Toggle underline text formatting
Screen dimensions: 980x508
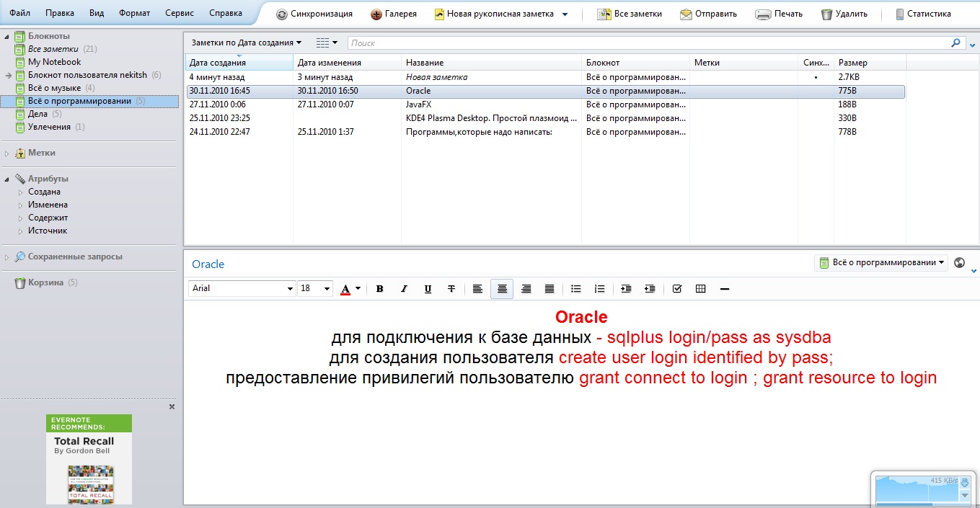[428, 289]
